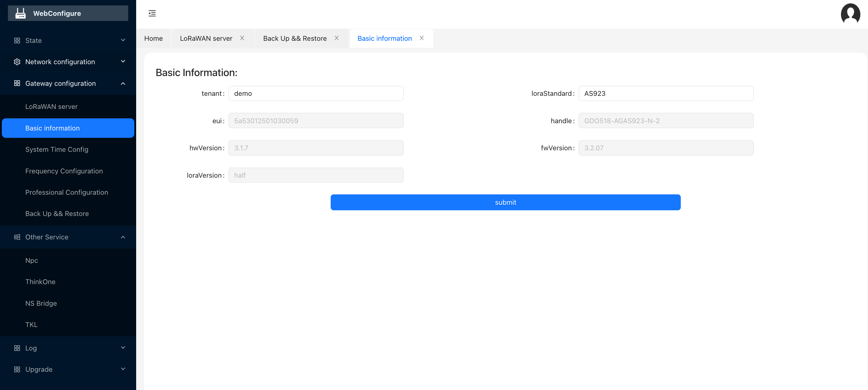This screenshot has width=868, height=390.
Task: Click the Log grid icon
Action: (17, 348)
